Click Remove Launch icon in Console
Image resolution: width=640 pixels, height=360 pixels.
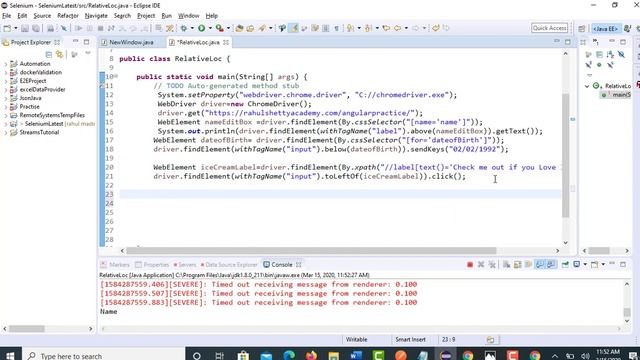(x=481, y=264)
